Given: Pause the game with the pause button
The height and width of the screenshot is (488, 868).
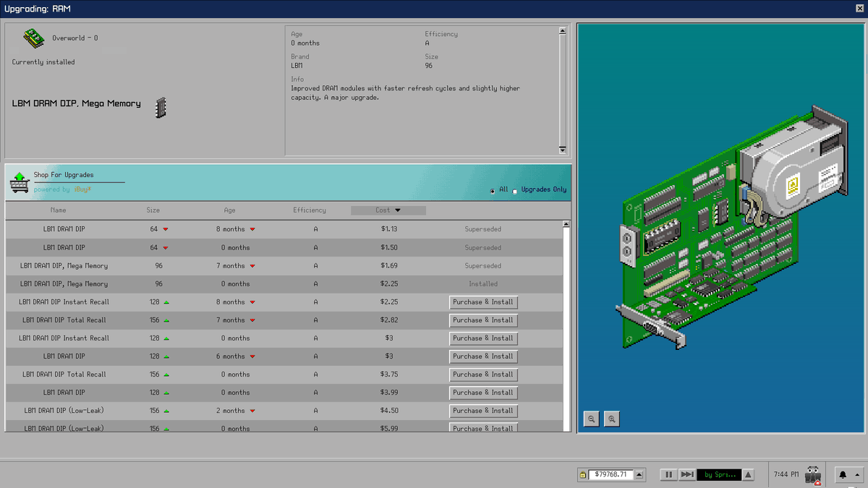Looking at the screenshot, I should pyautogui.click(x=668, y=475).
